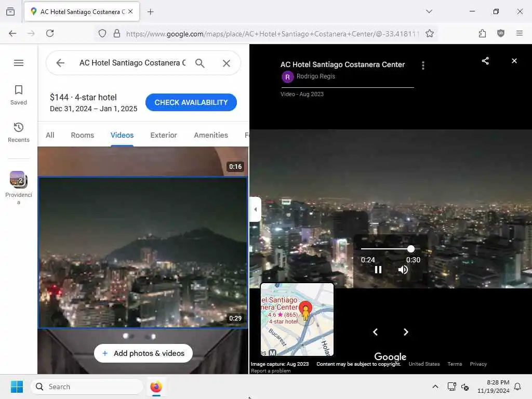
Task: Mute the video volume
Action: click(403, 270)
